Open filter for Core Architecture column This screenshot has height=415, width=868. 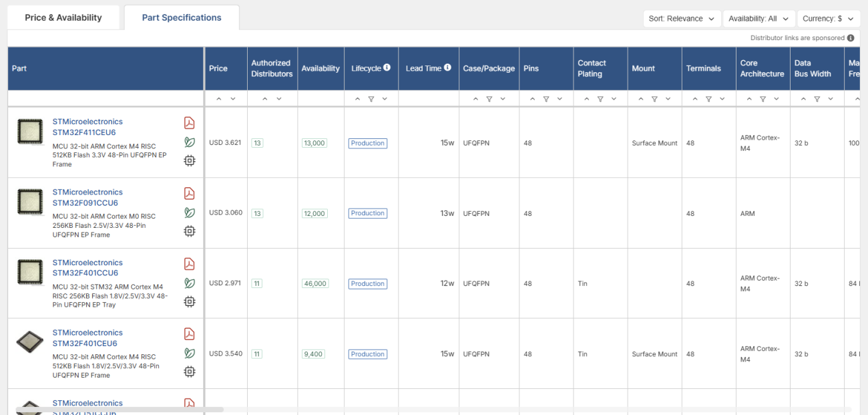tap(763, 99)
